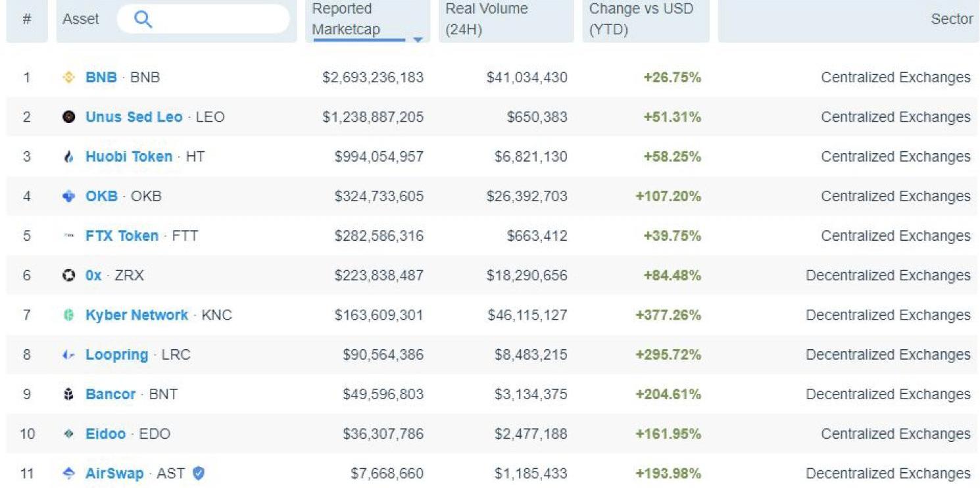Open the FTX Token asset link

122,235
